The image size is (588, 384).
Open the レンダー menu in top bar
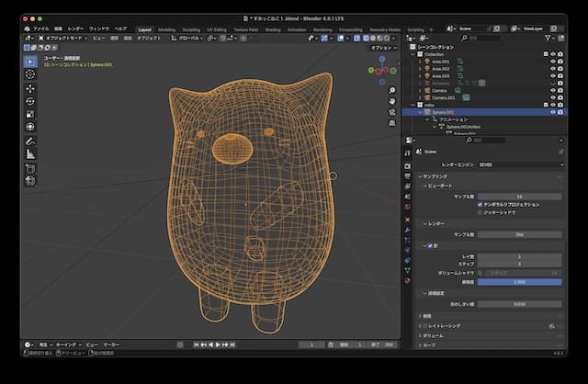(x=75, y=28)
